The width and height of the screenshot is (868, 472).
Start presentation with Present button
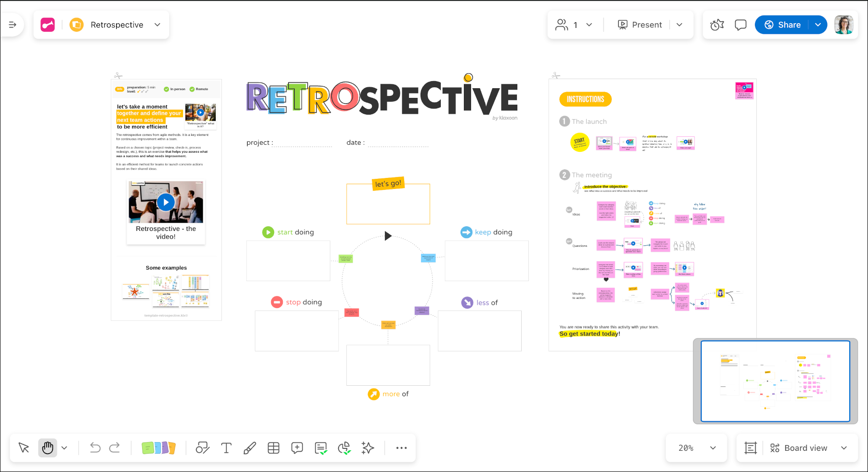pos(640,25)
